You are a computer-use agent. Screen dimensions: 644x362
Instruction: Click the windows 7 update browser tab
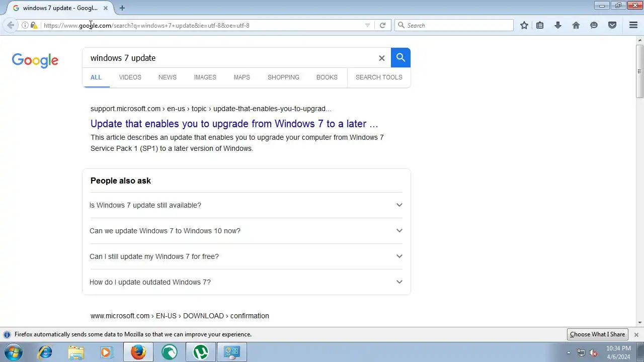(x=59, y=8)
